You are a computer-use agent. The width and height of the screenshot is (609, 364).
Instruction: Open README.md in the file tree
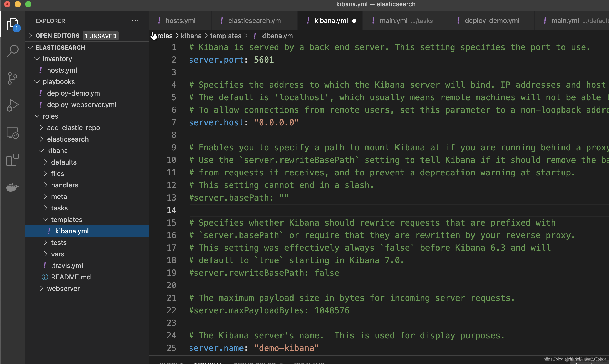tap(71, 277)
